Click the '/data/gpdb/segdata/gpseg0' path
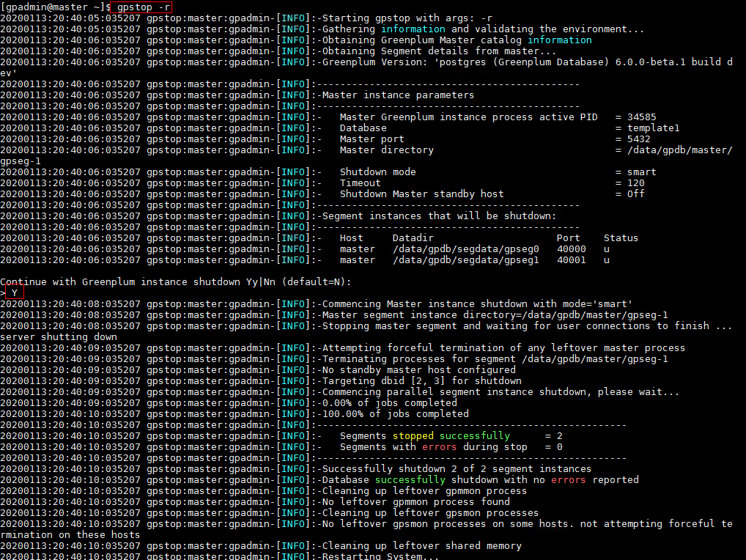746x560 pixels. (x=466, y=248)
